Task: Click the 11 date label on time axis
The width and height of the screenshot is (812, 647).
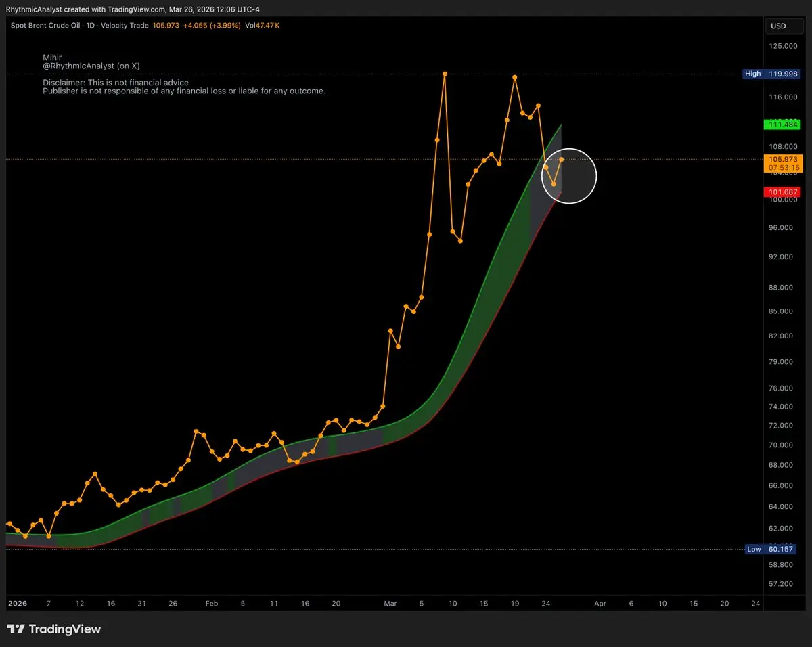Action: [x=274, y=603]
